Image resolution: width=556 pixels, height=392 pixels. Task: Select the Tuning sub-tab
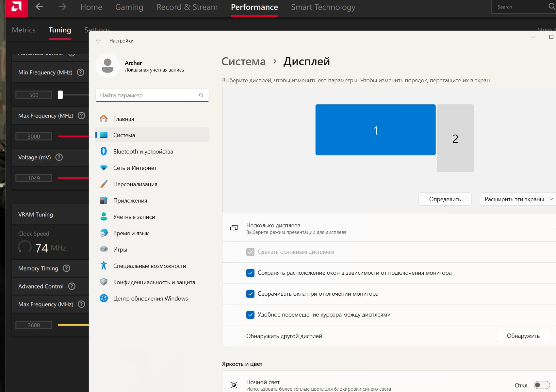(x=60, y=30)
